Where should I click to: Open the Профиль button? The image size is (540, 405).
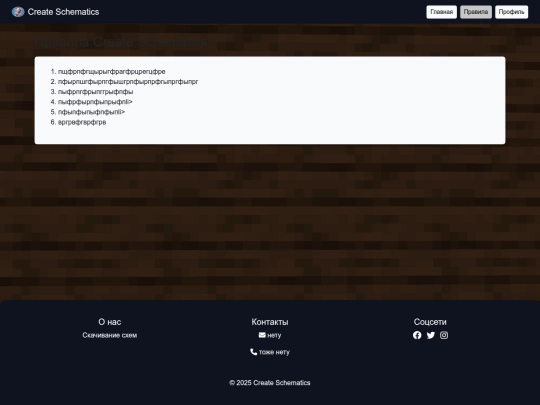pyautogui.click(x=511, y=12)
